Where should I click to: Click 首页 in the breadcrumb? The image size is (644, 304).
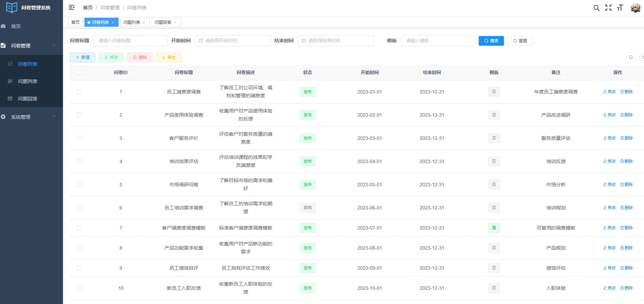(88, 8)
